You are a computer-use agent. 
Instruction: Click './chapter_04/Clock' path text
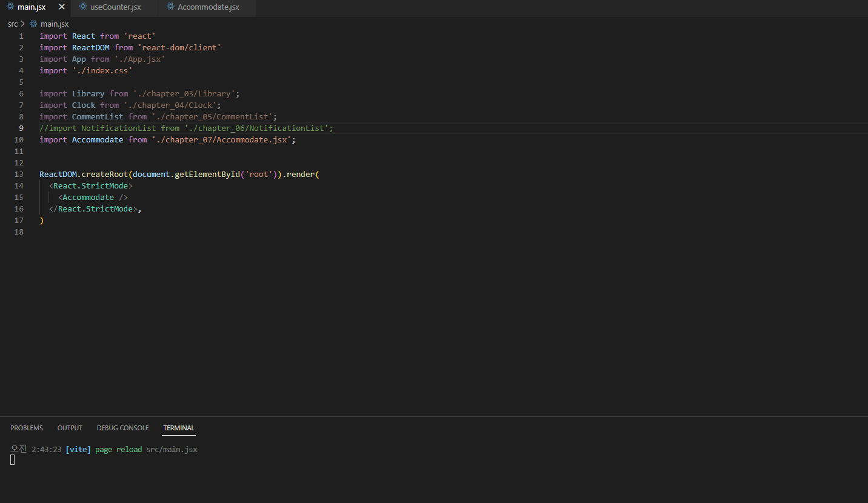[170, 105]
